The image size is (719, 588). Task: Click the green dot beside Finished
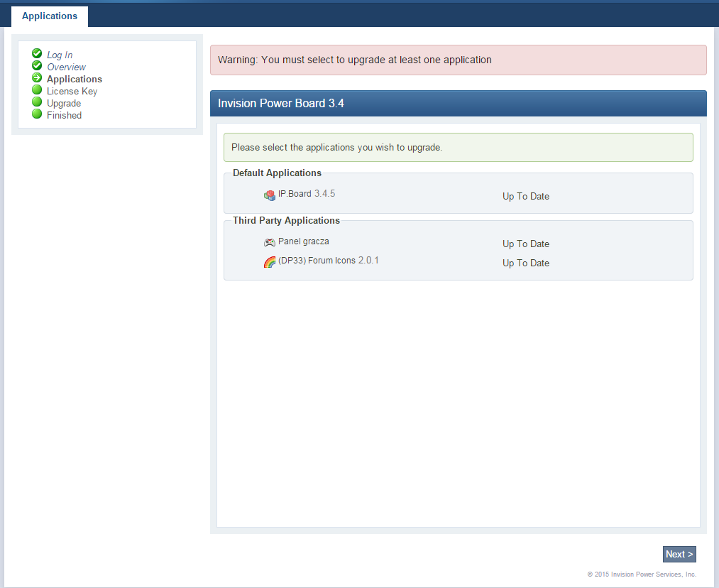point(37,114)
